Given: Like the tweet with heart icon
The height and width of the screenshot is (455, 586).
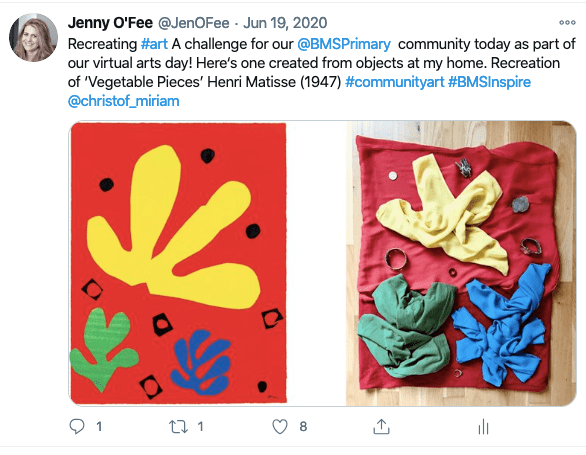Looking at the screenshot, I should [x=280, y=427].
